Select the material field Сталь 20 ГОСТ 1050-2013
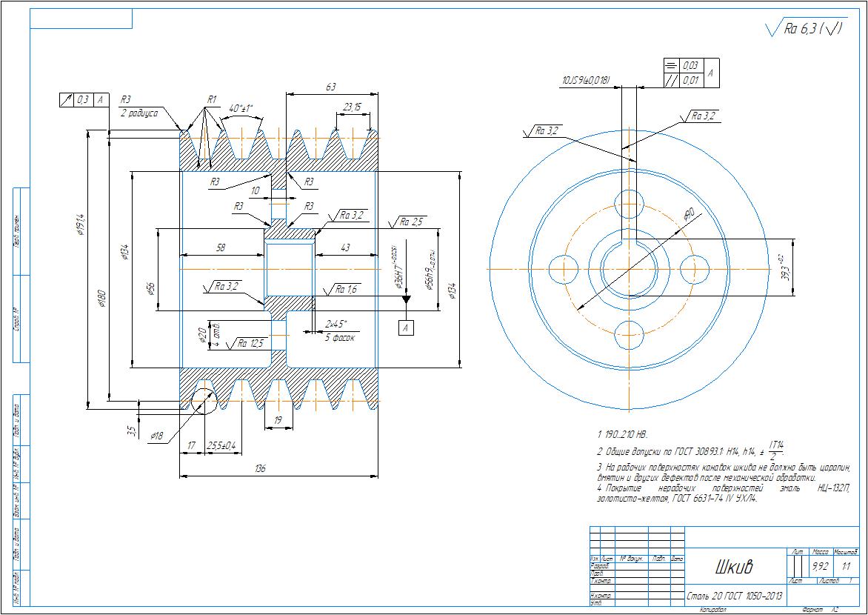Viewport: 868px width, 615px height. tap(733, 596)
